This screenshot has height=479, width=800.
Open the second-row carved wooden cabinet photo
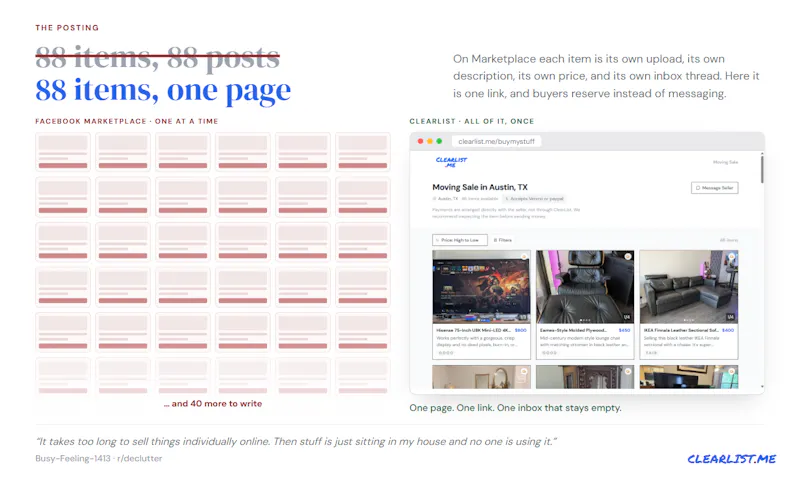pos(585,377)
